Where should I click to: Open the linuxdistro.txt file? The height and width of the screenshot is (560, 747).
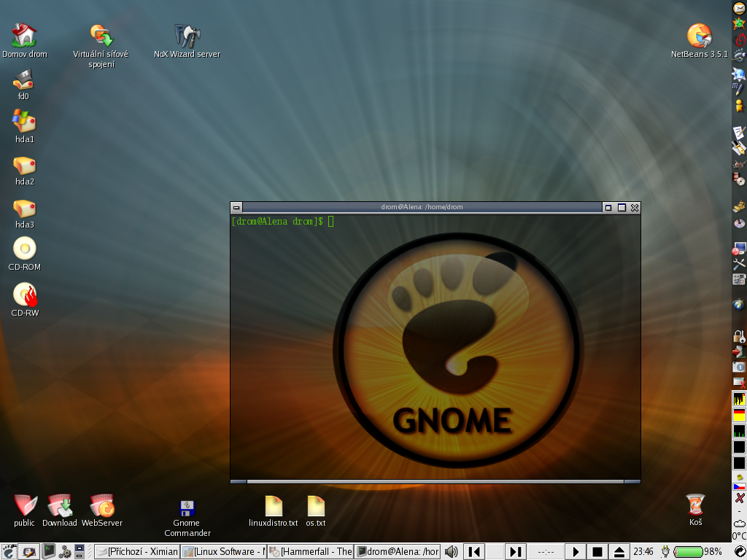[274, 506]
